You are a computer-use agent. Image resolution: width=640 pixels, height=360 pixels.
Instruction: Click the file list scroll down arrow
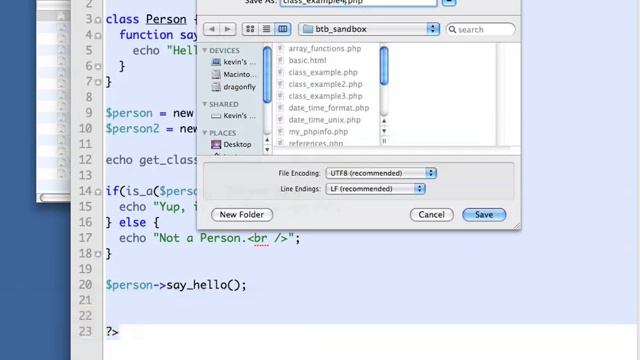click(x=384, y=131)
